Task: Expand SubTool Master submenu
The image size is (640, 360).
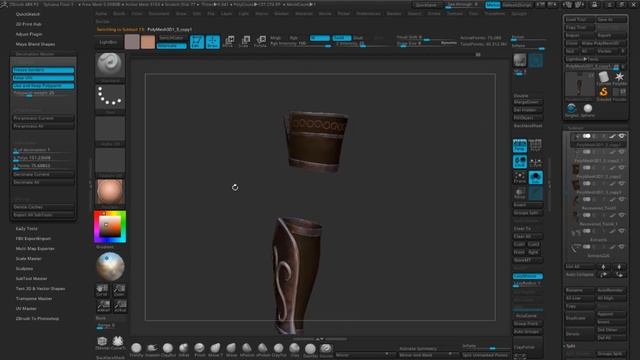Action: [x=31, y=279]
